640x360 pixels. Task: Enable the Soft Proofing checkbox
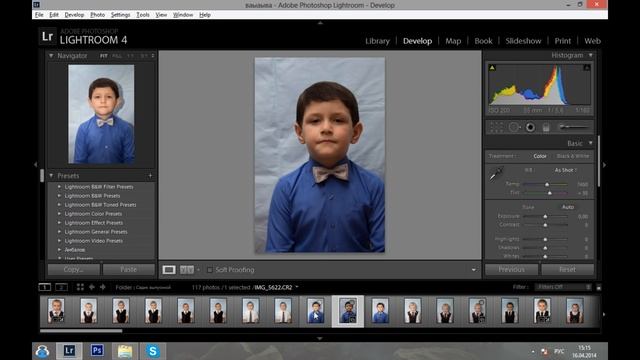click(210, 270)
